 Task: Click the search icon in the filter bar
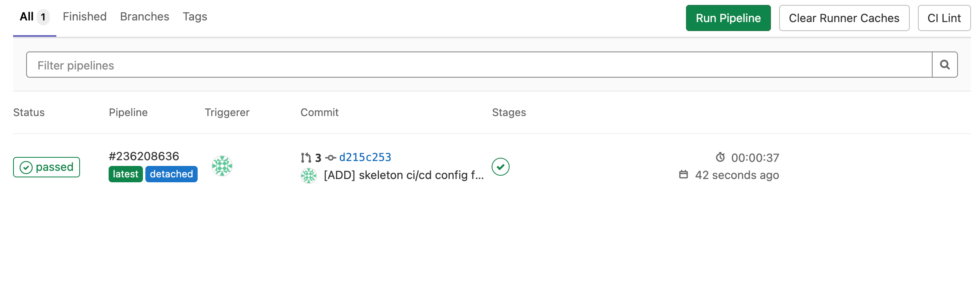point(944,64)
